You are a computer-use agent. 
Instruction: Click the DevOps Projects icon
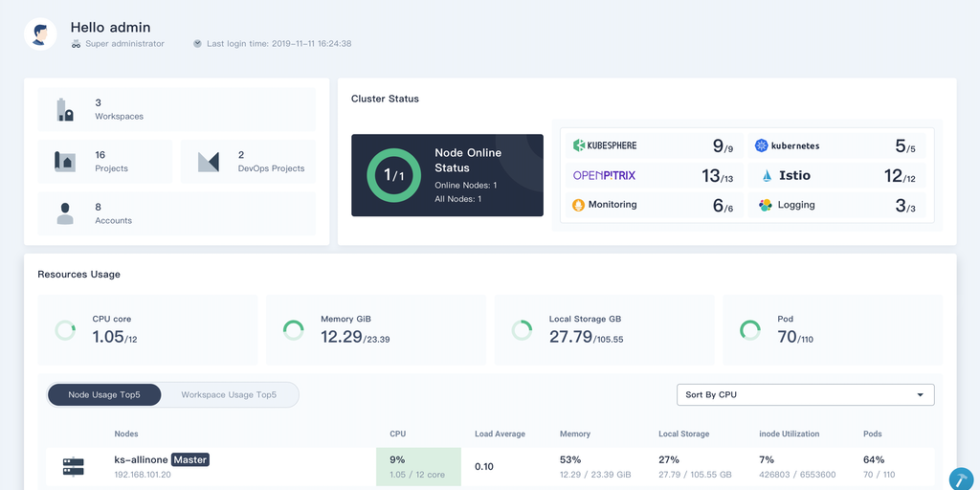point(208,162)
